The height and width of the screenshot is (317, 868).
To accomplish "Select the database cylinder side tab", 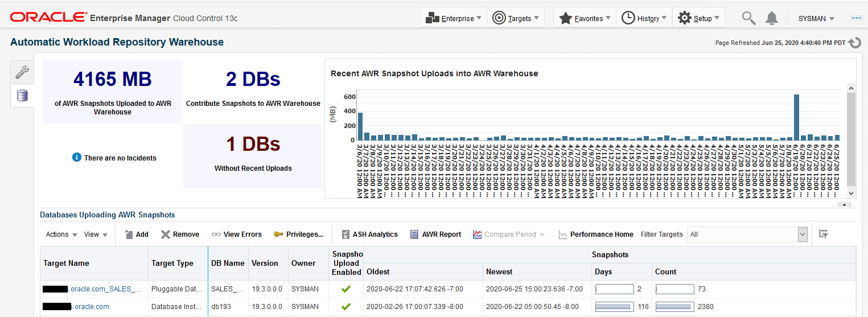I will (22, 95).
